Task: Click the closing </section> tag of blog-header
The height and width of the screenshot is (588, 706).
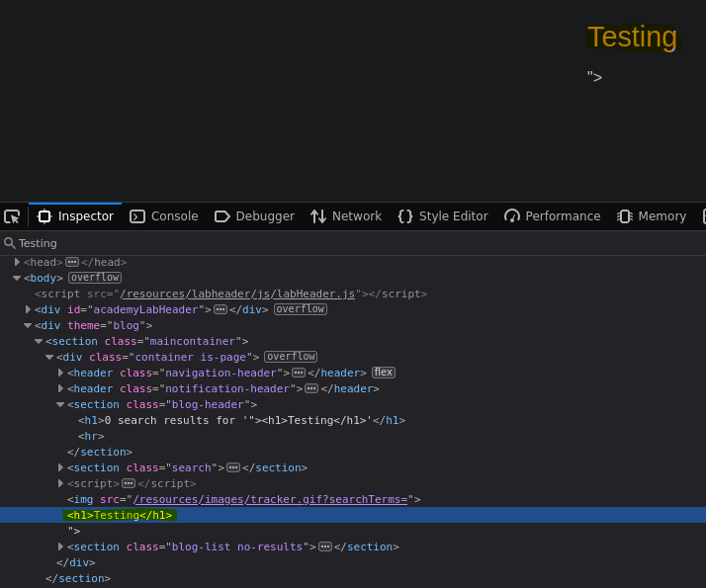Action: [100, 452]
